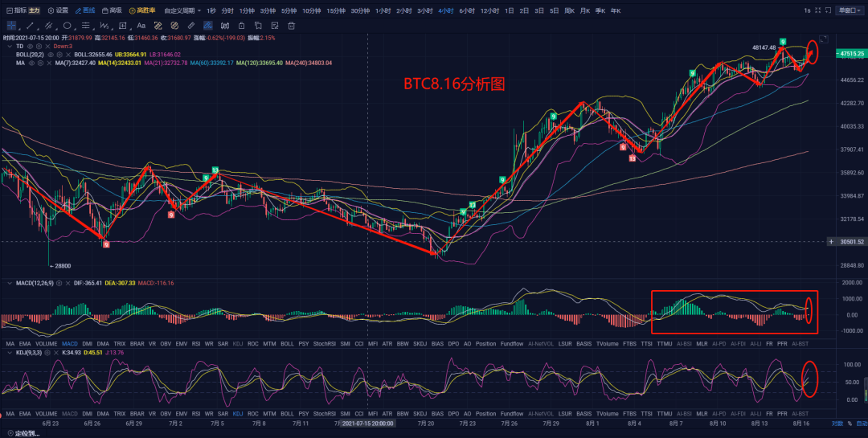Select the 周K weekly chart
Viewport: 868px width, 438px height.
(x=569, y=10)
